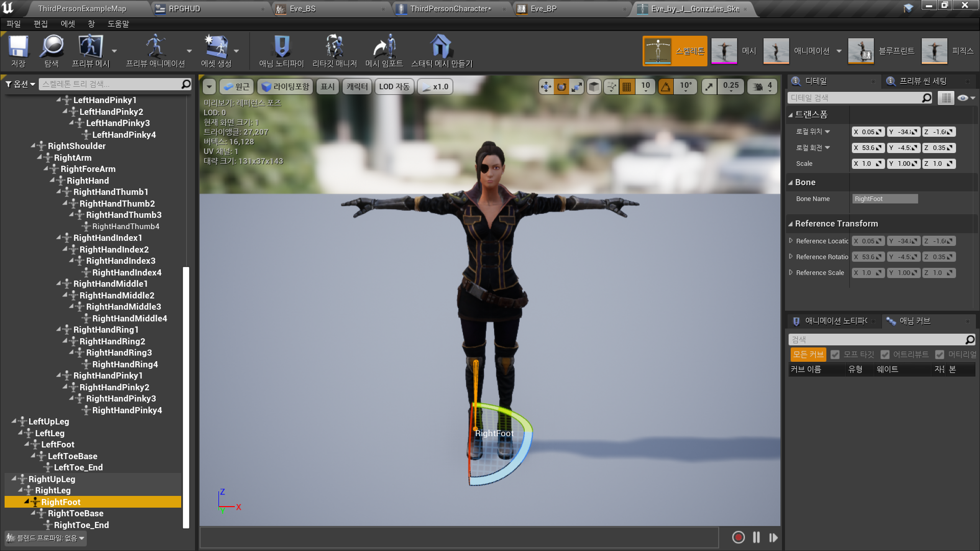Open Anim Notify (애님 노티파이) tool
Screen dimensions: 980x551
(x=281, y=47)
